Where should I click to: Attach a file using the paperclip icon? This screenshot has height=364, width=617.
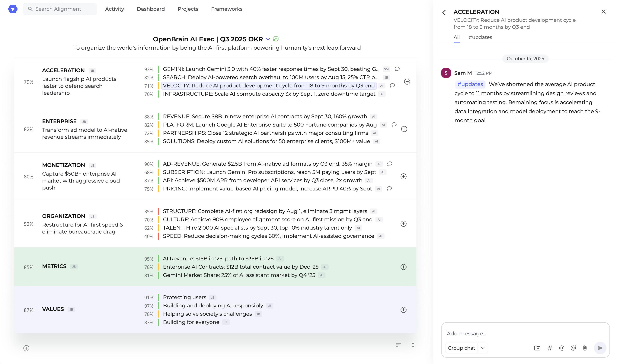coord(585,348)
